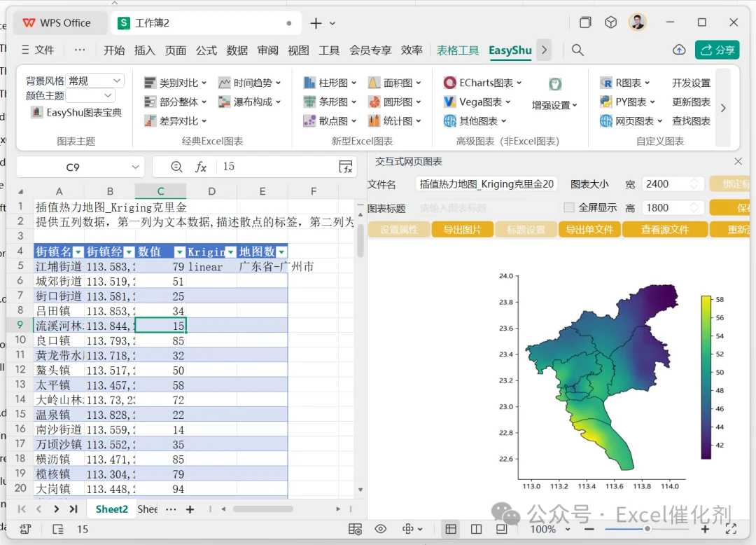The height and width of the screenshot is (545, 756).
Task: Enter full screen via status bar icon
Action: point(731,529)
